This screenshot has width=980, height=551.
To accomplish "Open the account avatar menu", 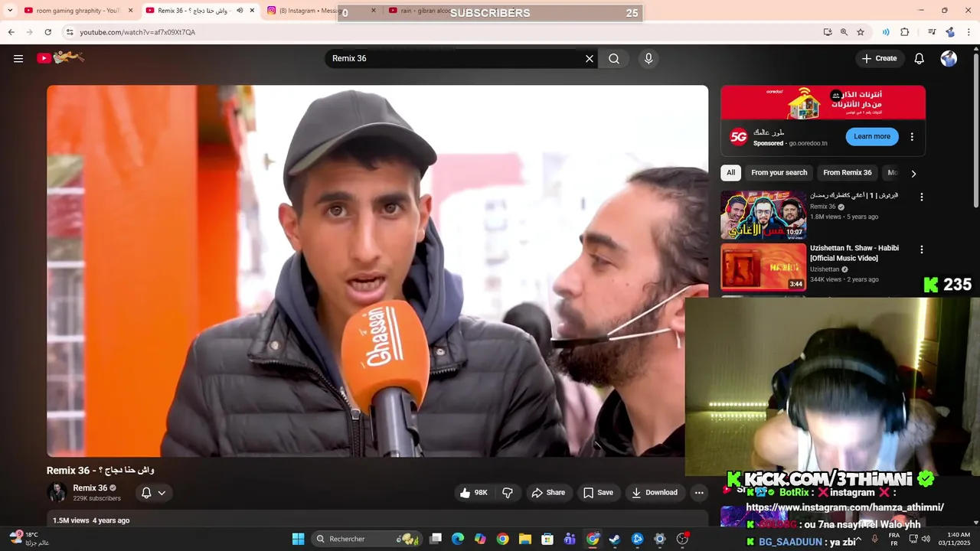I will point(949,58).
